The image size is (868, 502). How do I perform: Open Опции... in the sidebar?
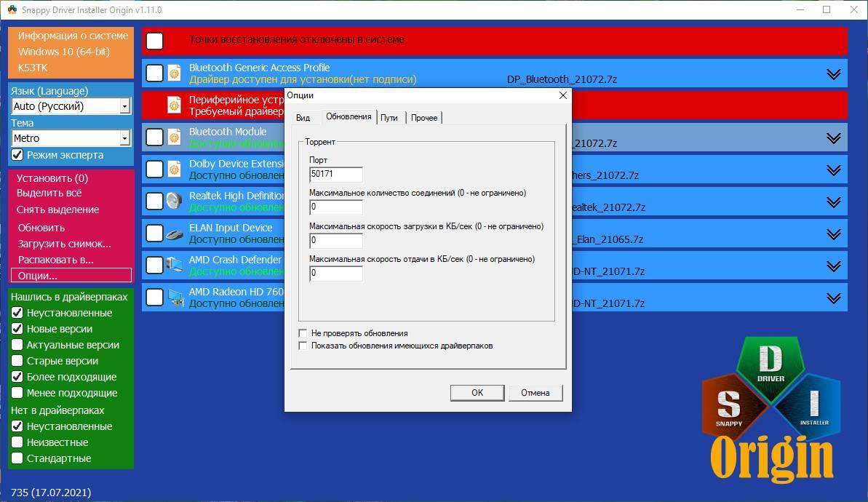click(71, 276)
